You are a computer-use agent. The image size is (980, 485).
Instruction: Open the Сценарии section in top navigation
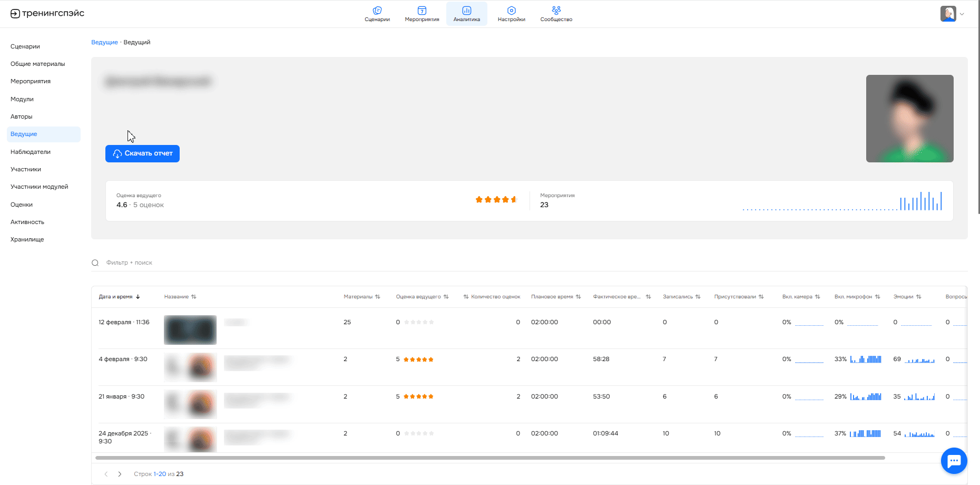click(x=377, y=14)
